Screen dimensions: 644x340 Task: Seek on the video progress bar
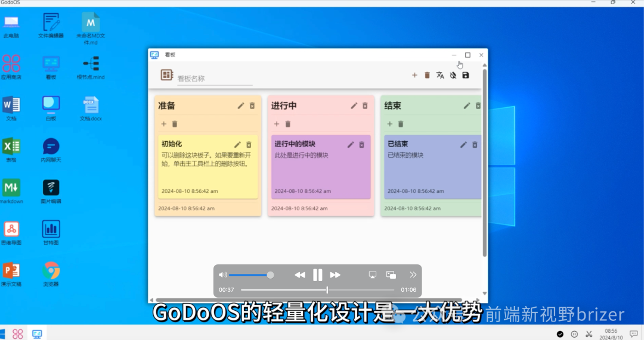tap(317, 290)
